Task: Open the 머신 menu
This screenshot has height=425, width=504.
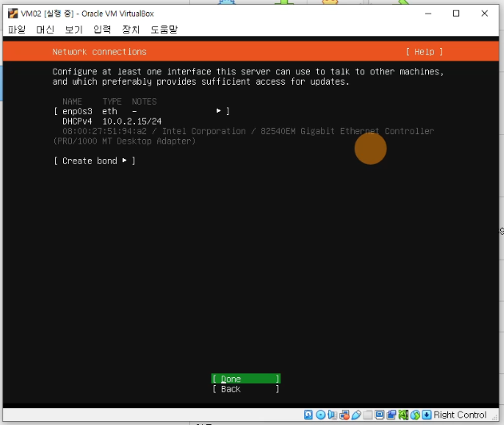Action: click(45, 30)
